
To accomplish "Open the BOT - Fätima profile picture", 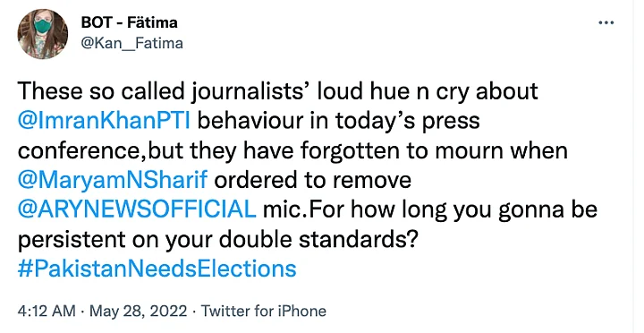I will [43, 34].
